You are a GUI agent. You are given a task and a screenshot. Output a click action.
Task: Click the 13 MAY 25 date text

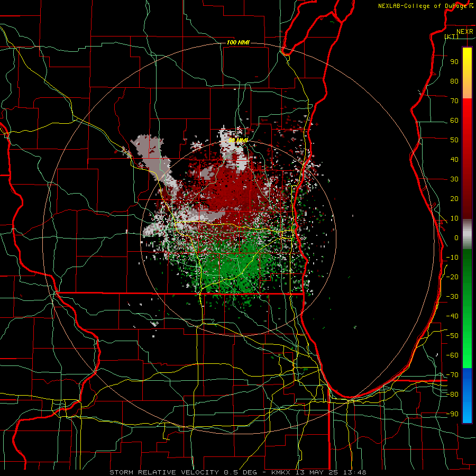(316, 472)
